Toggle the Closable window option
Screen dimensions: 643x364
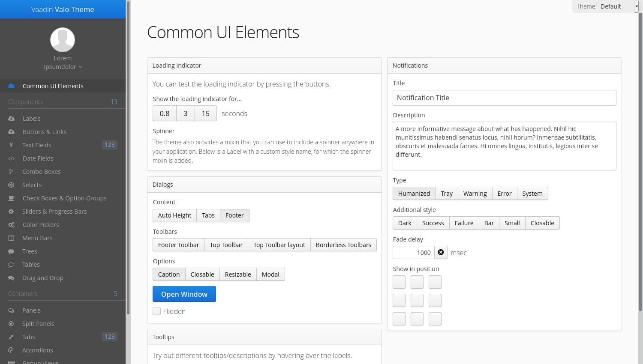tap(202, 274)
